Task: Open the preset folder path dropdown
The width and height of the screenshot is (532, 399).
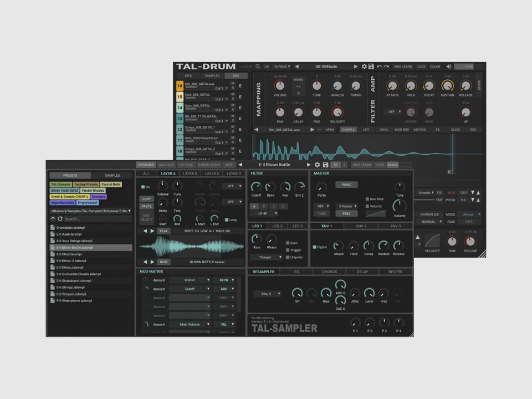Action: click(90, 211)
